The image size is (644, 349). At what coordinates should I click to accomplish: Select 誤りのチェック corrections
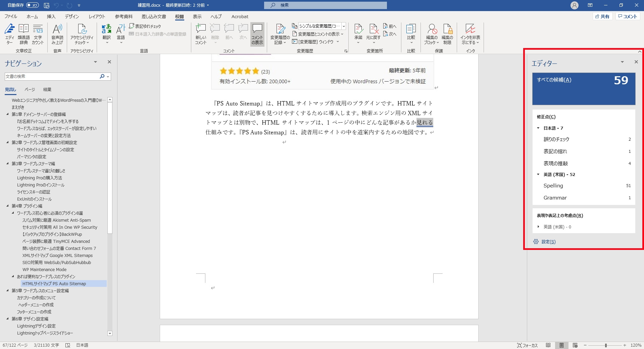pos(584,139)
